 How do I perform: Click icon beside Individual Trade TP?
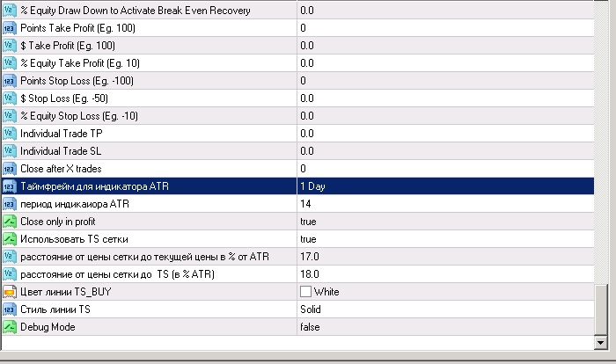[x=10, y=134]
